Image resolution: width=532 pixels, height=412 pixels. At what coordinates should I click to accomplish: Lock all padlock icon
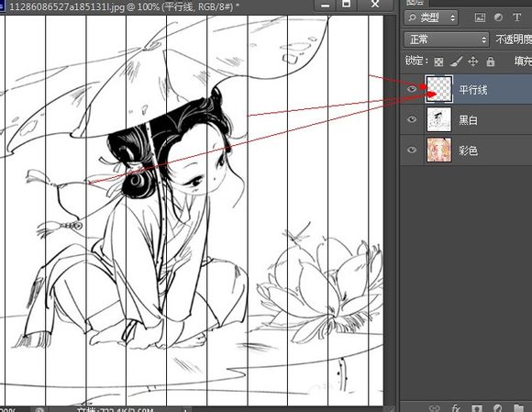491,61
